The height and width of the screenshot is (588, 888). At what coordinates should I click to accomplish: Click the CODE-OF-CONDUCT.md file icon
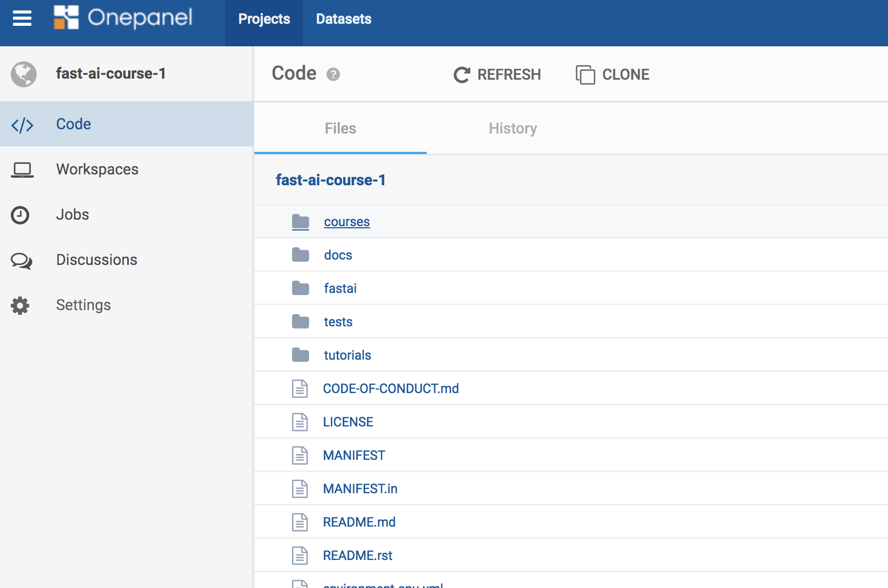pos(300,388)
